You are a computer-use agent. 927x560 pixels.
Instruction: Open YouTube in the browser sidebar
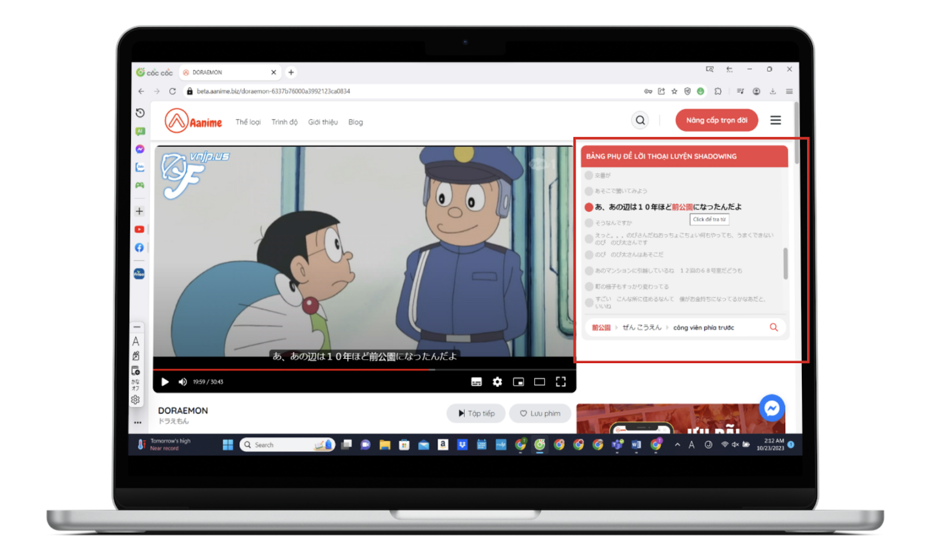(x=140, y=230)
